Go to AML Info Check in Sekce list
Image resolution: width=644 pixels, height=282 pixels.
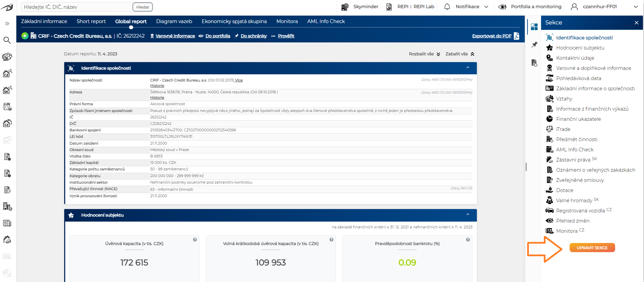(x=575, y=150)
